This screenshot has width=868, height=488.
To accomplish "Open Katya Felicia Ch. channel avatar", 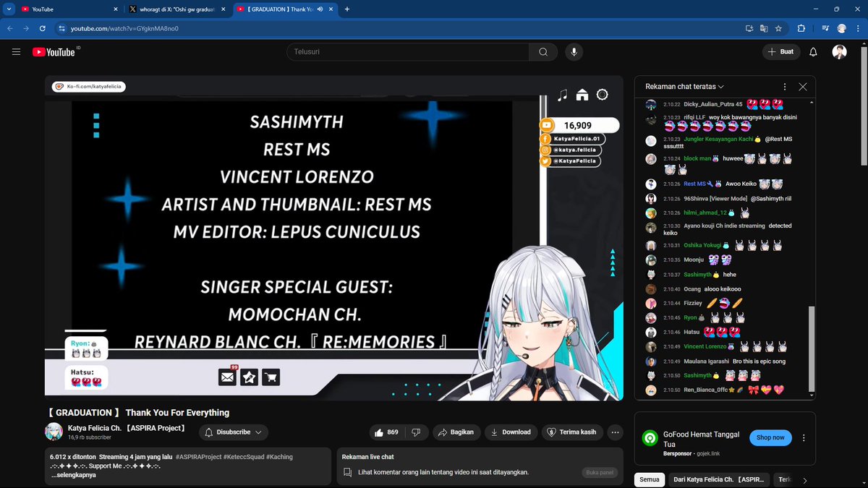I will (54, 432).
